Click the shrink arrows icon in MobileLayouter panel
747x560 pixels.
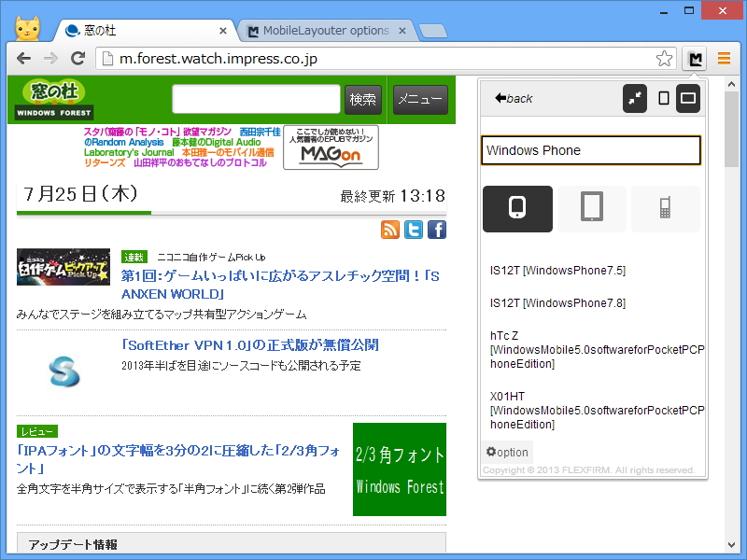(638, 98)
